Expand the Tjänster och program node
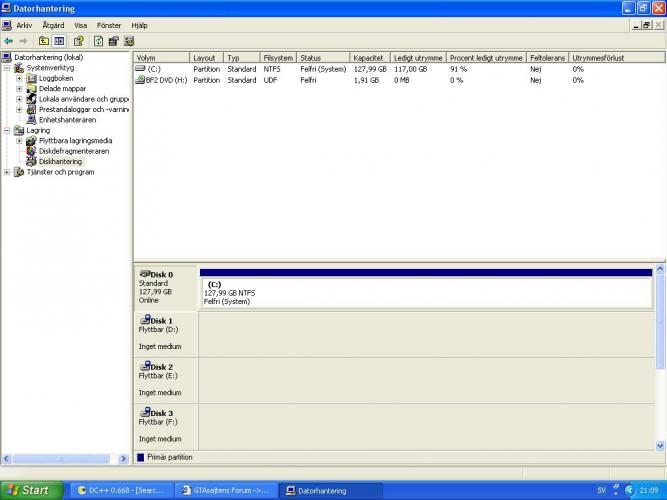This screenshot has height=500, width=667. [8, 172]
